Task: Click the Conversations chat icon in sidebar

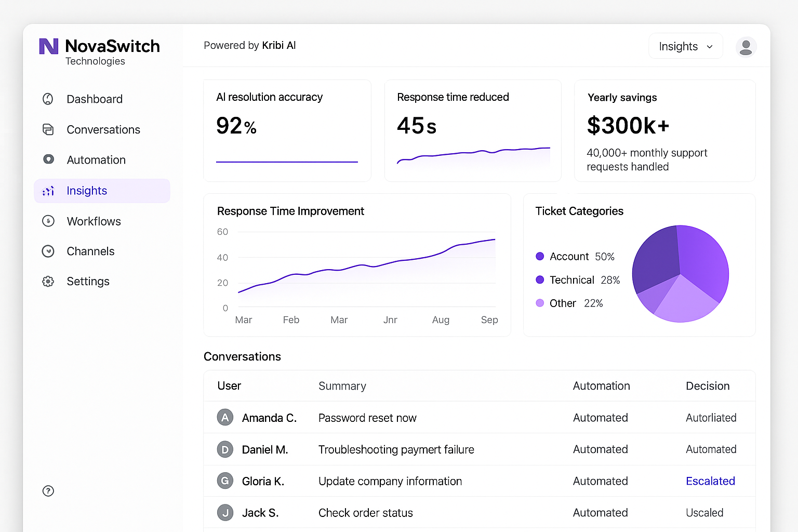Action: point(48,129)
